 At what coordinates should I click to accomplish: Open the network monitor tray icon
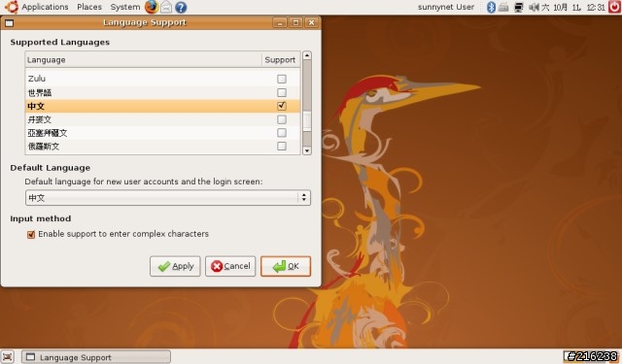(518, 7)
